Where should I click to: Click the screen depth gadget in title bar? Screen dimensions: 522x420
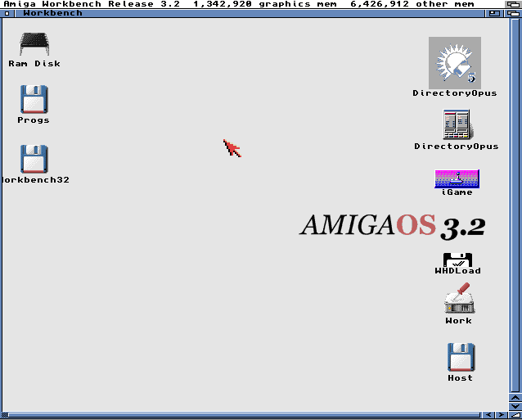tap(513, 4)
